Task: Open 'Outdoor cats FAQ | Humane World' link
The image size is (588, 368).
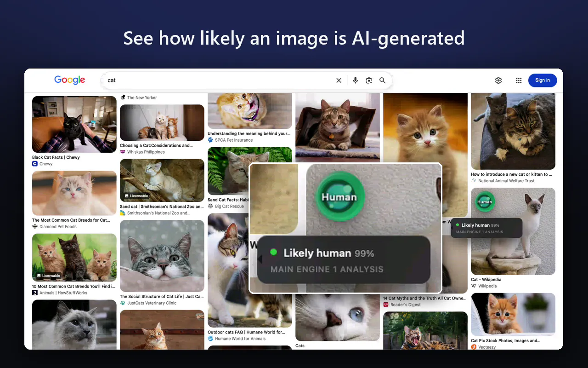Action: [246, 332]
